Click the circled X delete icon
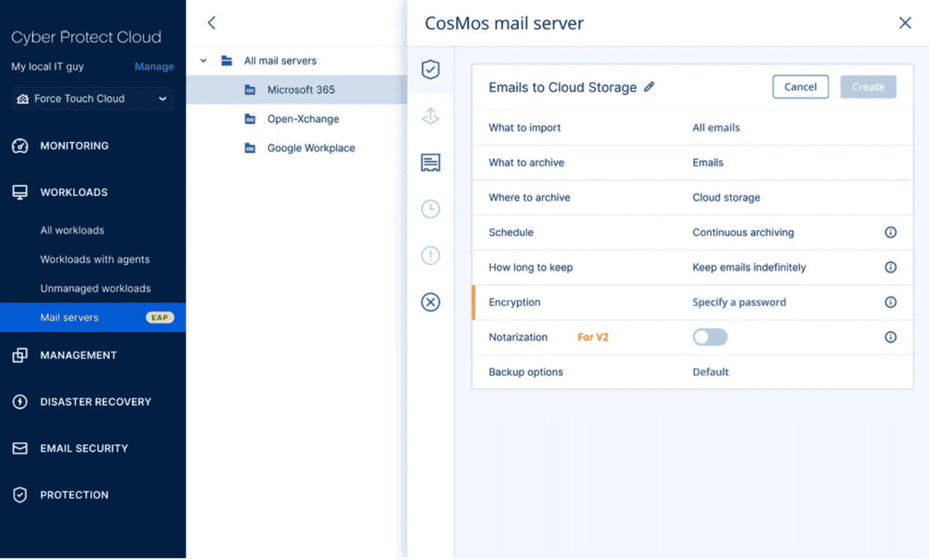 coord(430,302)
